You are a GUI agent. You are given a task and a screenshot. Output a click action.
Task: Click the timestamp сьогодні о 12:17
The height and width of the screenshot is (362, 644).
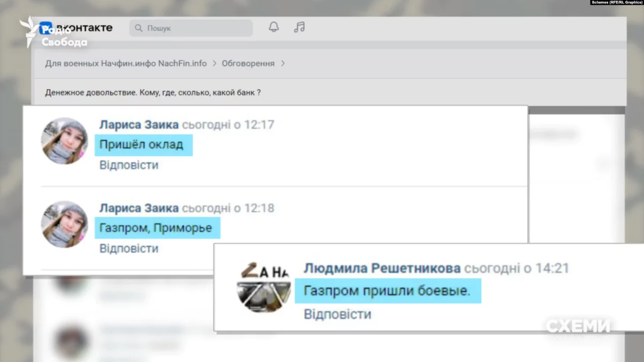[228, 125]
